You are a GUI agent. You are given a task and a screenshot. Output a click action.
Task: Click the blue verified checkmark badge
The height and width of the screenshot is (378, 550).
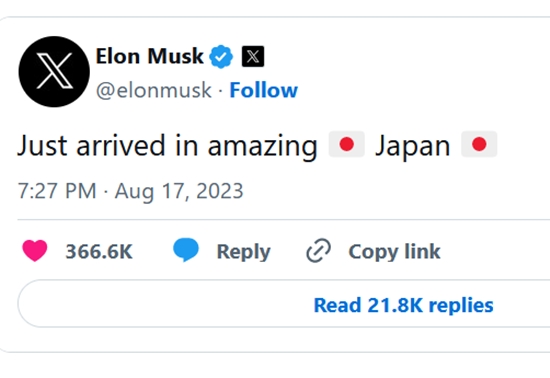[221, 56]
